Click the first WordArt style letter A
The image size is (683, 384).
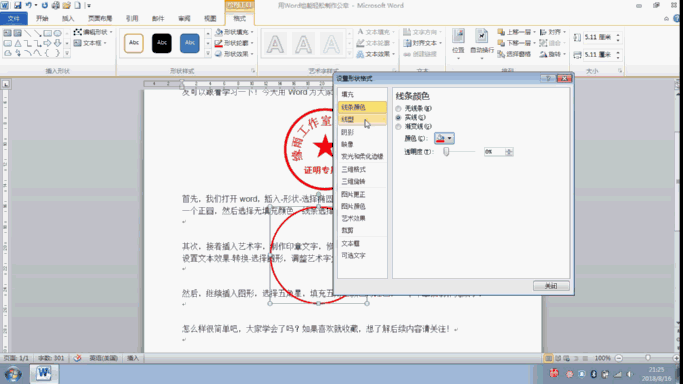275,44
